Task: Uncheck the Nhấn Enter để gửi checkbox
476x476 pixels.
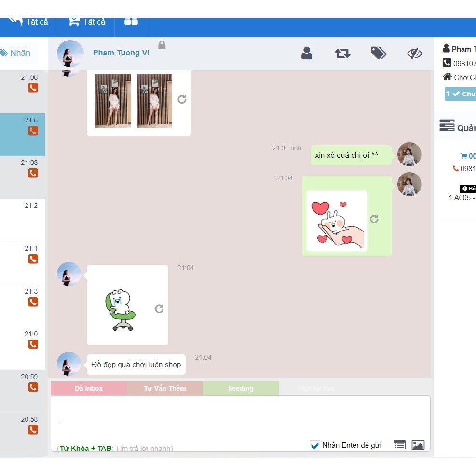Action: tap(315, 446)
